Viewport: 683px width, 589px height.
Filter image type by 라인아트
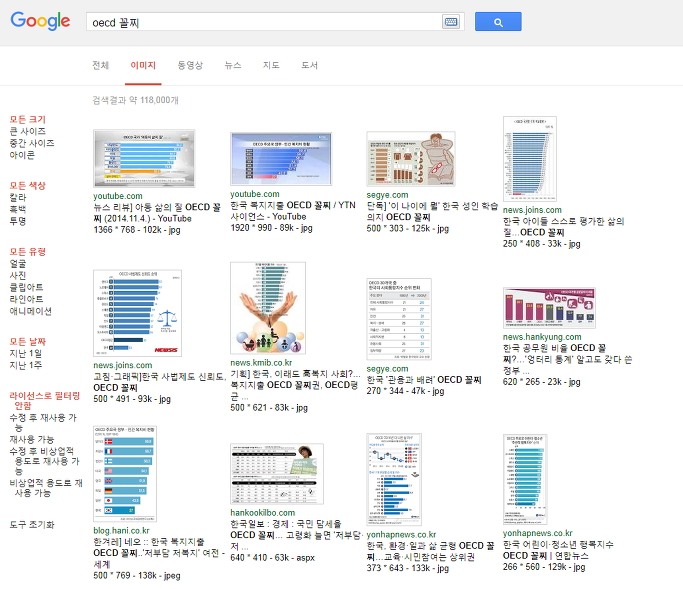coord(26,299)
